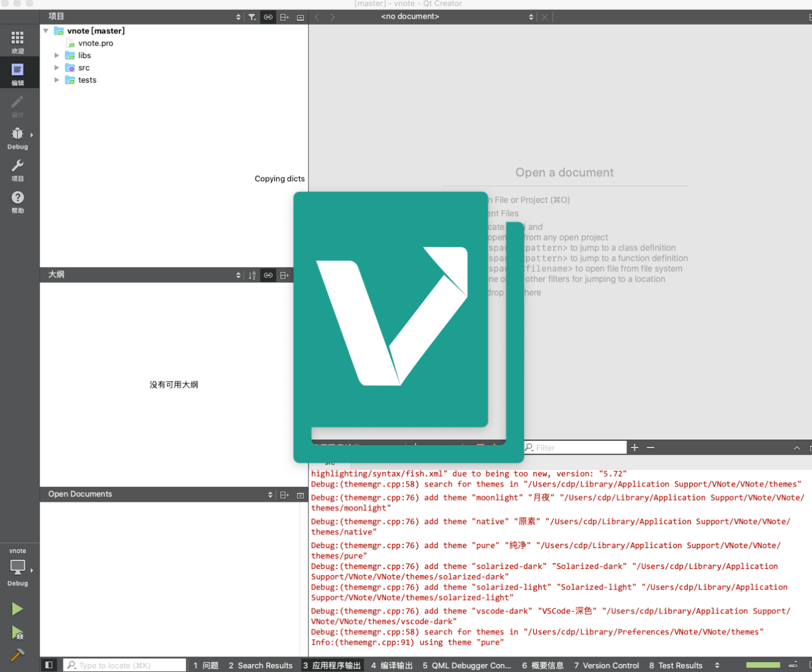Split the Open Documents panel
The height and width of the screenshot is (672, 812).
tap(284, 494)
